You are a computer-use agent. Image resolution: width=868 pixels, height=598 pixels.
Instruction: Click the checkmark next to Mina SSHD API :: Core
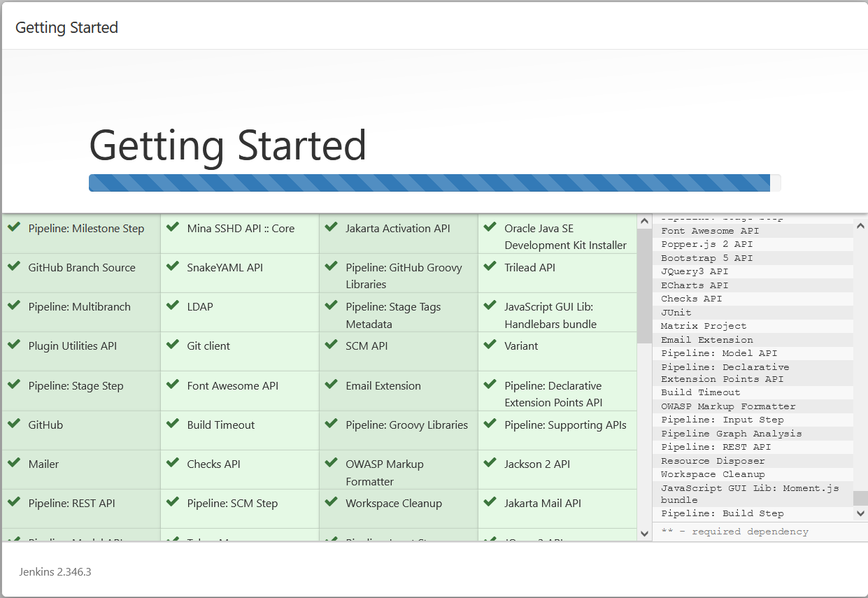[173, 227]
